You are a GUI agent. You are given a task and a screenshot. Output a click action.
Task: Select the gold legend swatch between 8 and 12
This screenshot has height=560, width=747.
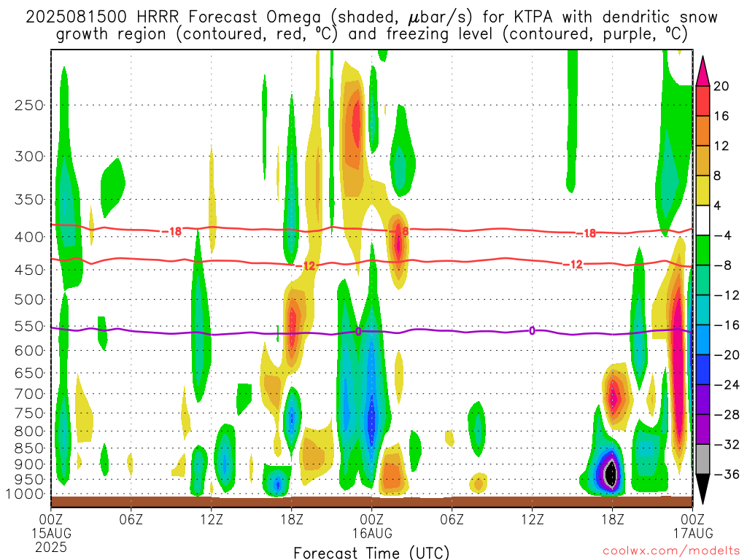coord(703,160)
